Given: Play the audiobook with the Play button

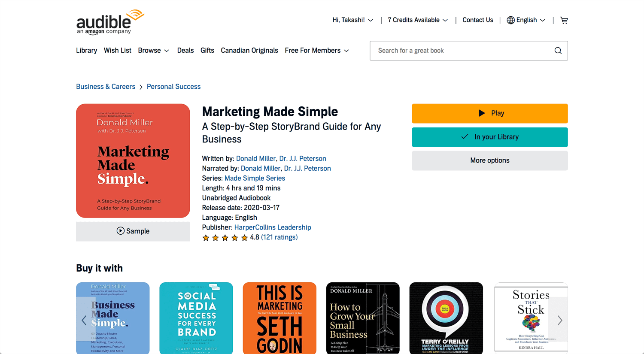Looking at the screenshot, I should [x=490, y=113].
